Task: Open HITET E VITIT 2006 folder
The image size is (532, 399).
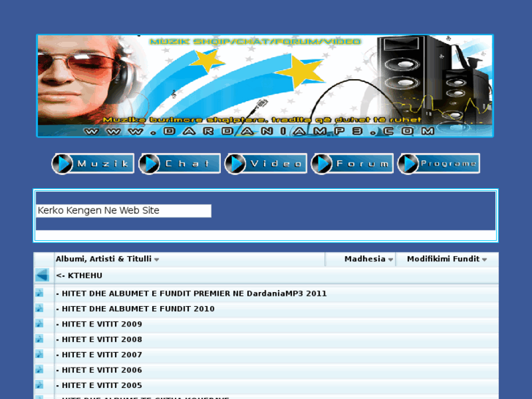Action: pyautogui.click(x=99, y=370)
